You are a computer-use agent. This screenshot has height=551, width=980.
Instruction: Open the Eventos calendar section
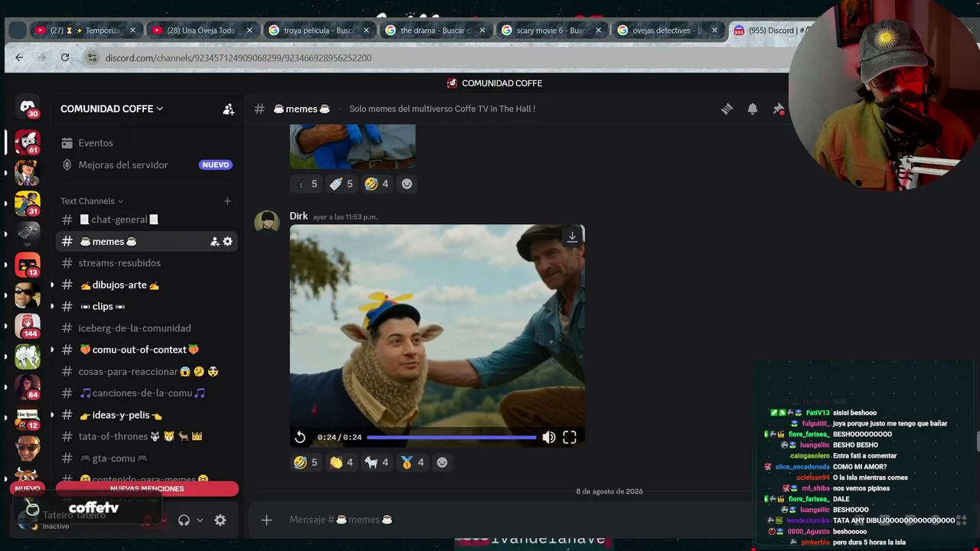point(96,143)
